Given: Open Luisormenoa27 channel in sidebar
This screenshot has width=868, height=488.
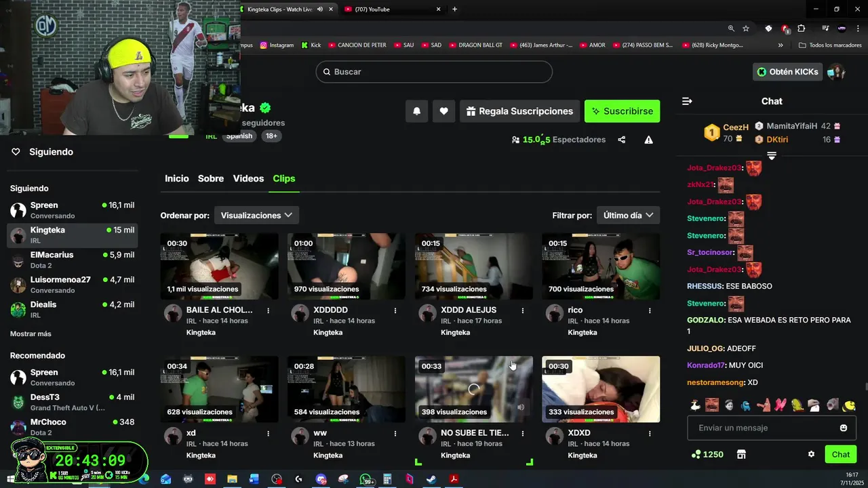Looking at the screenshot, I should tap(72, 285).
